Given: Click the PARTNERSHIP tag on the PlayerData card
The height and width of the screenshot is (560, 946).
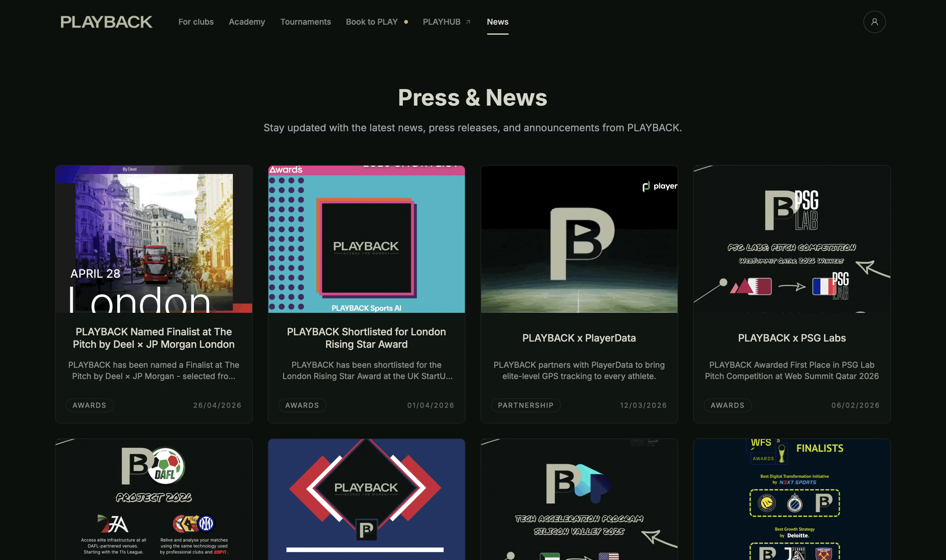Looking at the screenshot, I should (x=525, y=405).
